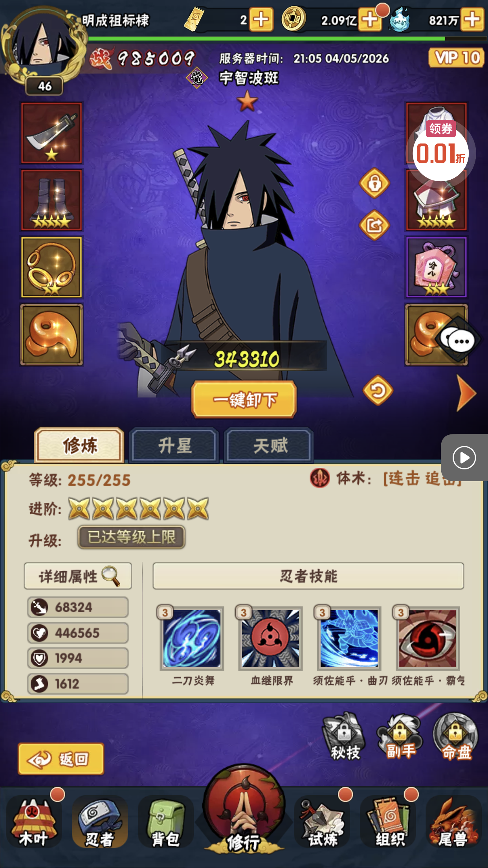The width and height of the screenshot is (488, 868).
Task: Expand 详细属性 detailed attributes
Action: click(x=78, y=576)
